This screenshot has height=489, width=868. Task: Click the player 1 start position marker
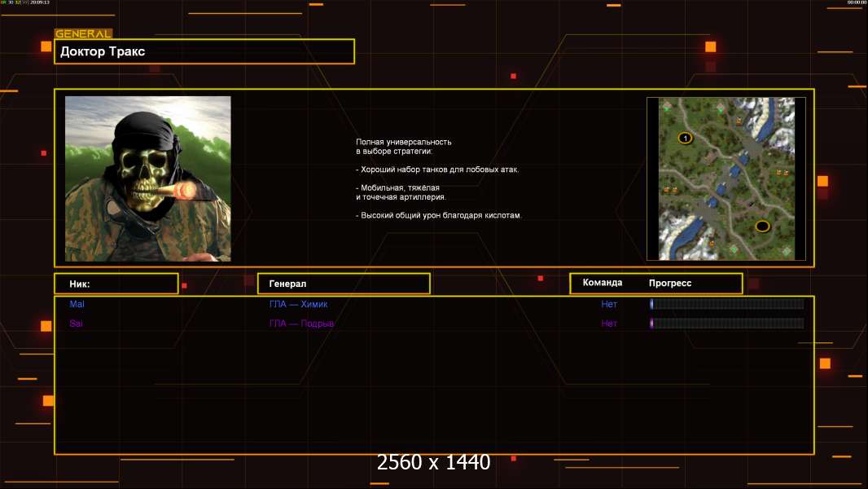point(685,139)
